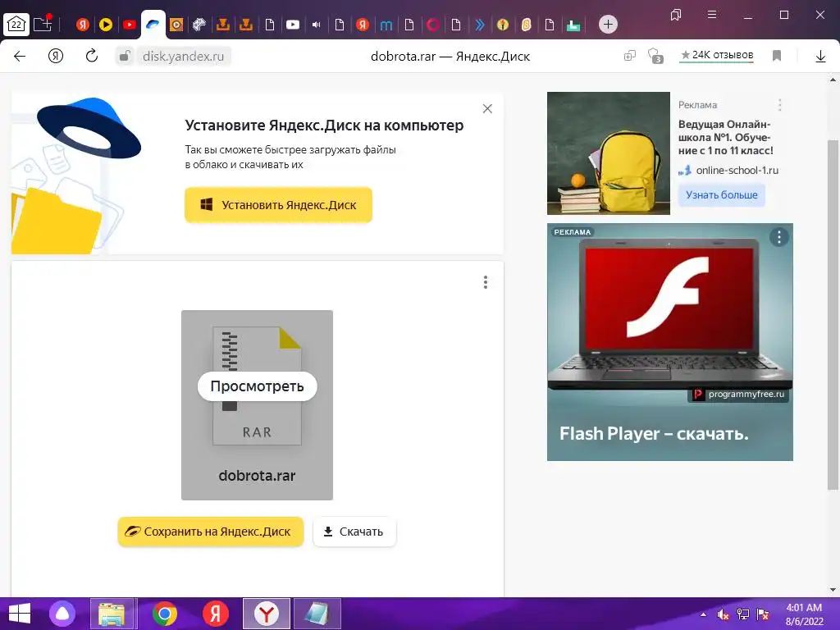
Task: Open File Explorer from the taskbar
Action: click(x=112, y=614)
